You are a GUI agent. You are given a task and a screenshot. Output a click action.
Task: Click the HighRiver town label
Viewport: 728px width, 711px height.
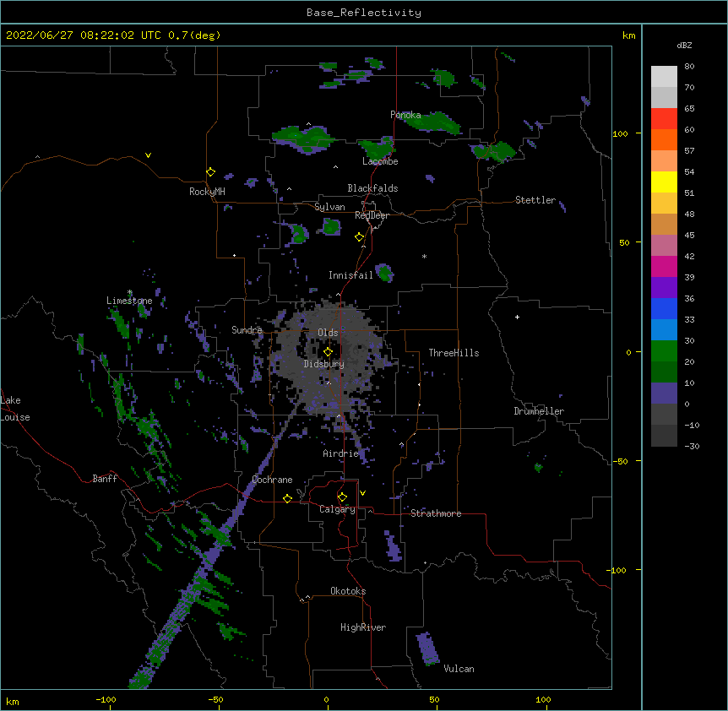point(363,627)
